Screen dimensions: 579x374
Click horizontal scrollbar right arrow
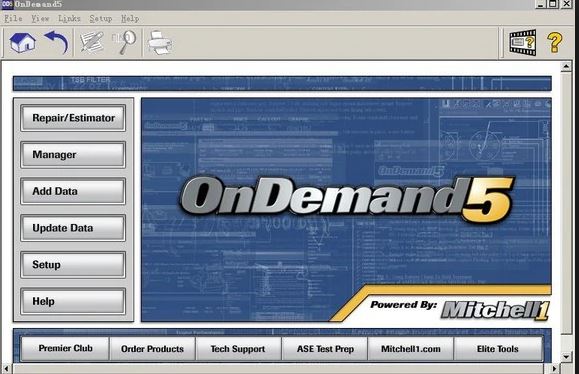(x=554, y=368)
